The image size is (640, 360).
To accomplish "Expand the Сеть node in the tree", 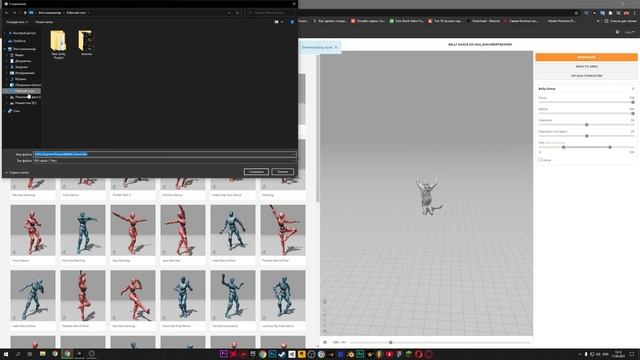I will 5,111.
